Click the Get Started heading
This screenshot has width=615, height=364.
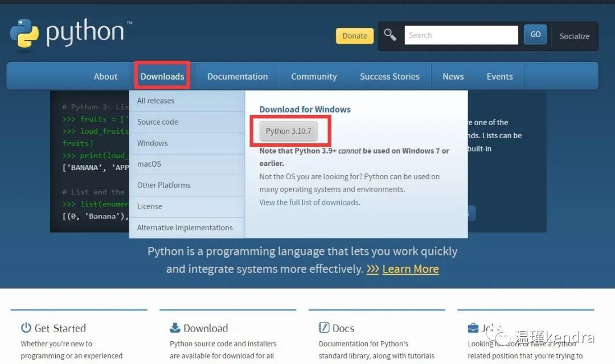[60, 328]
